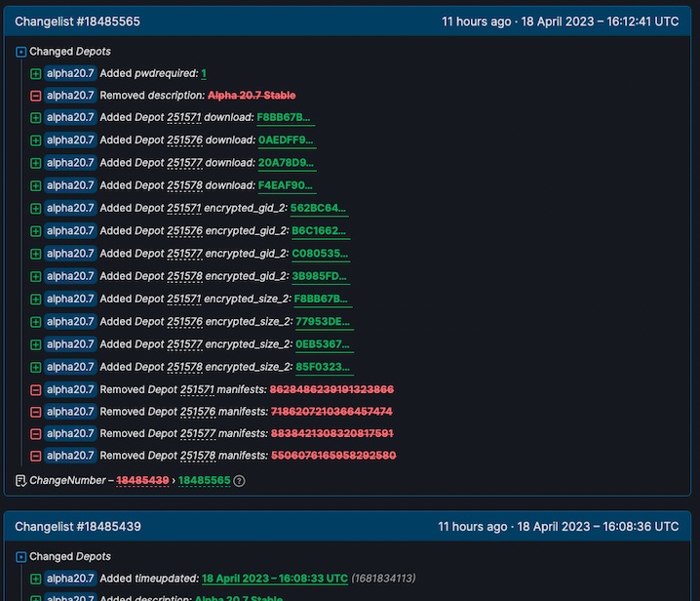Click the encrypted_gid_2 value 562BC64…
The image size is (700, 601).
click(x=319, y=208)
